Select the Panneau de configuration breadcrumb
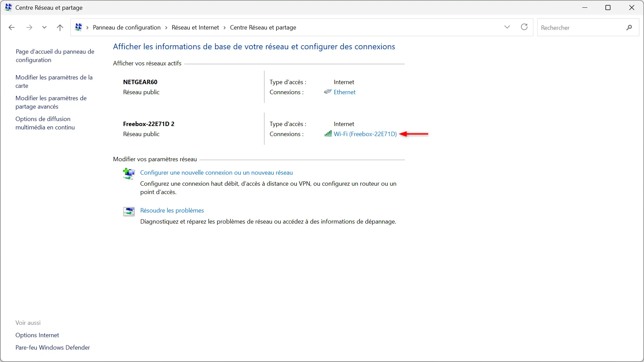644x362 pixels. point(127,27)
